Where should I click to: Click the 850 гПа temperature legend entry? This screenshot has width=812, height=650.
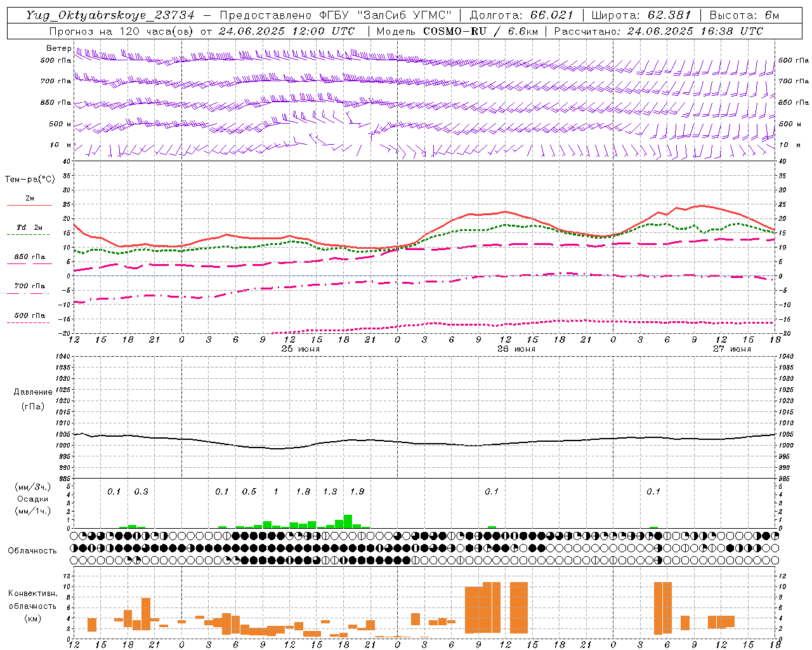click(x=30, y=257)
